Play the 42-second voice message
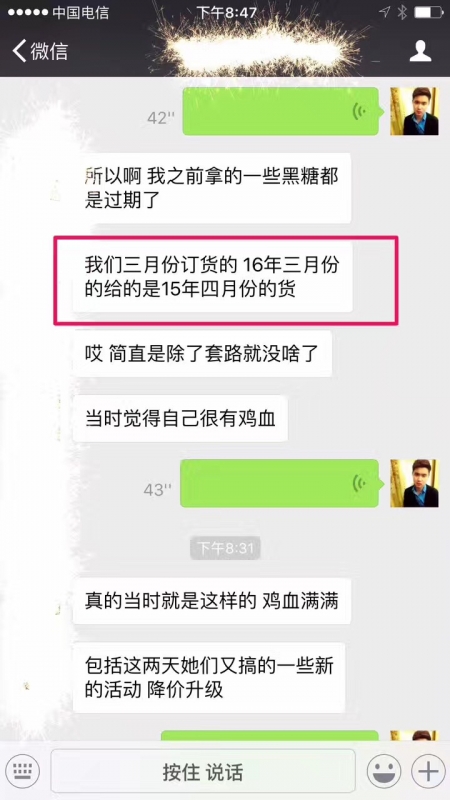Image resolution: width=450 pixels, height=800 pixels. pos(283,111)
